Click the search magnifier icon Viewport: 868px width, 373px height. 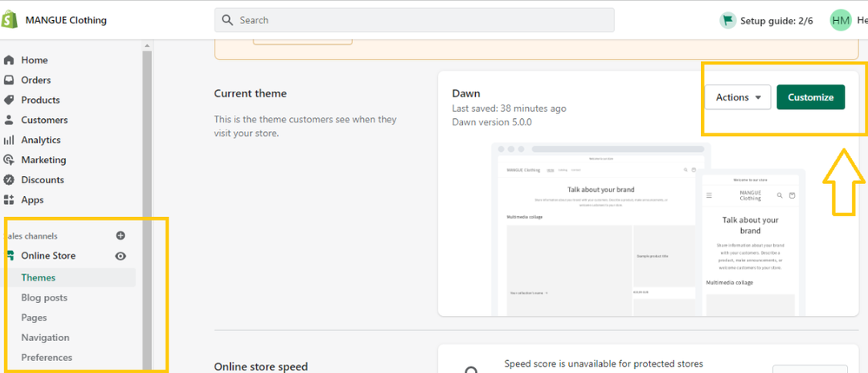(227, 20)
